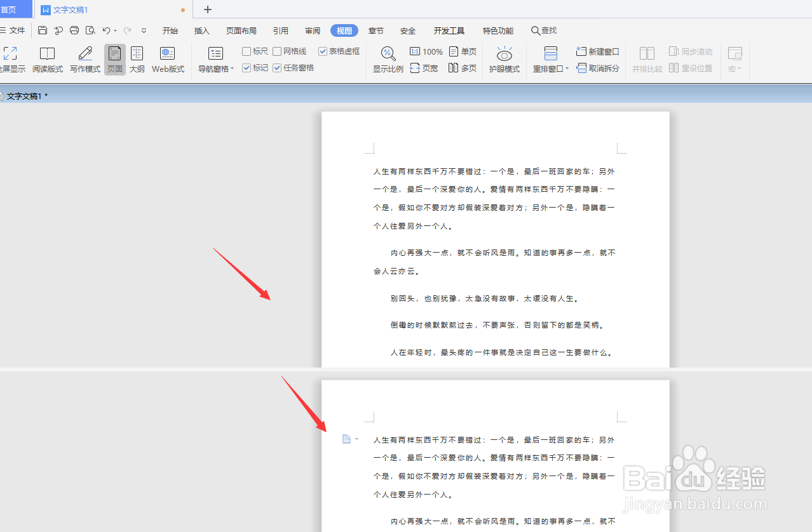Click the Undo arrow icon
Image resolution: width=812 pixels, height=532 pixels.
[106, 30]
